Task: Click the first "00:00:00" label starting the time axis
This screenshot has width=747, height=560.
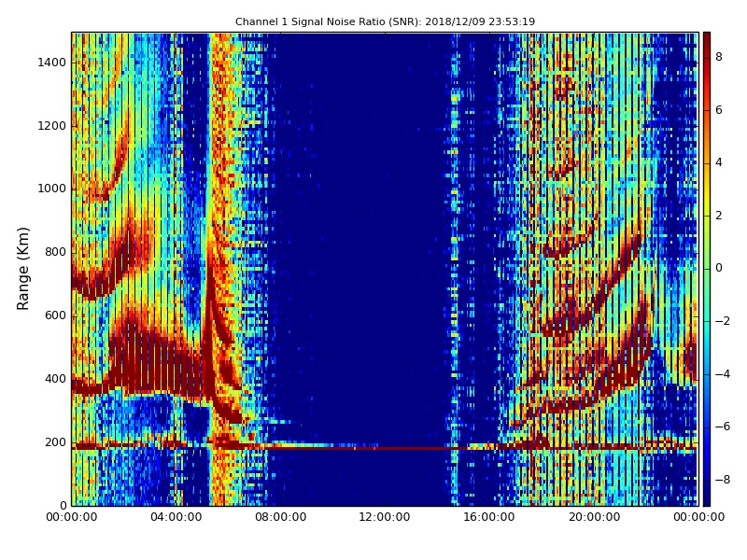Action: tap(72, 517)
